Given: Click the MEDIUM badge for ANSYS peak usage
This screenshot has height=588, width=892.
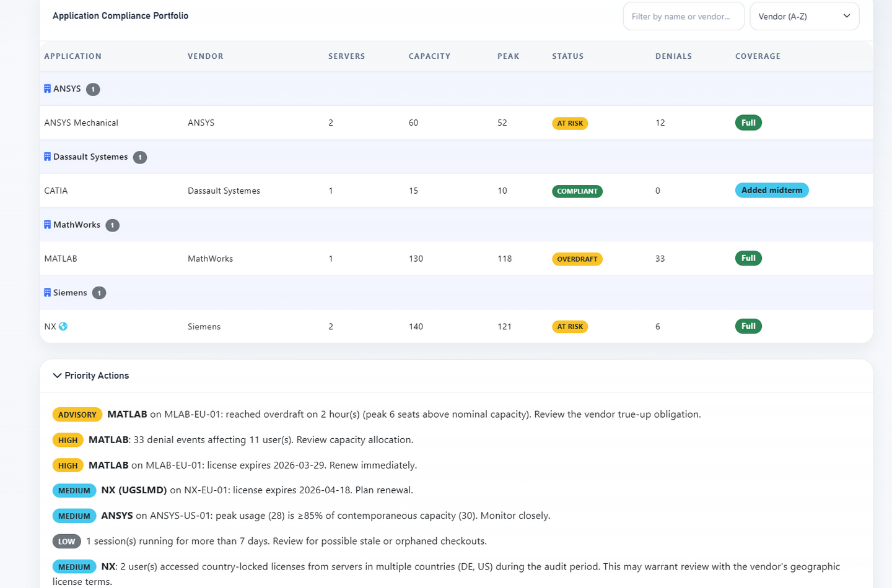Looking at the screenshot, I should point(74,516).
